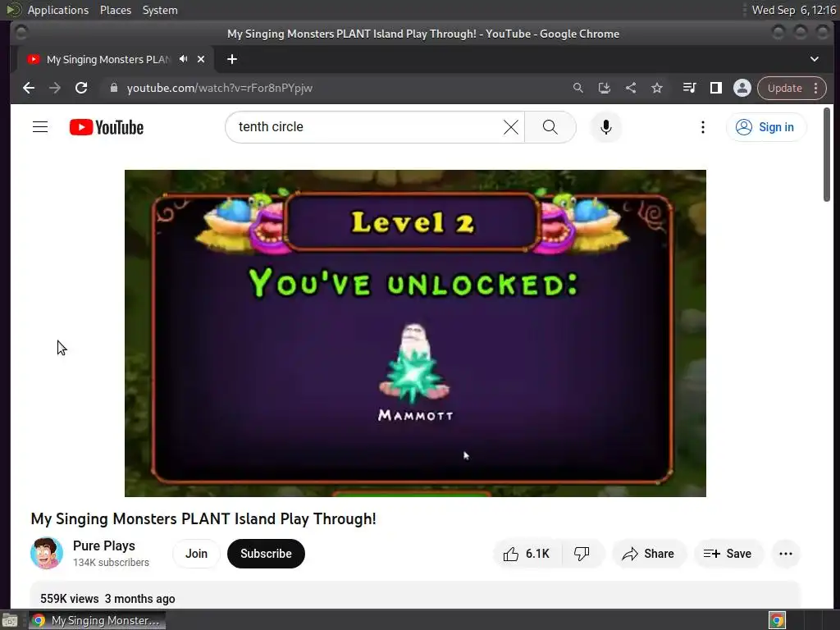The image size is (840, 630).
Task: Open the Places menu
Action: [x=116, y=10]
